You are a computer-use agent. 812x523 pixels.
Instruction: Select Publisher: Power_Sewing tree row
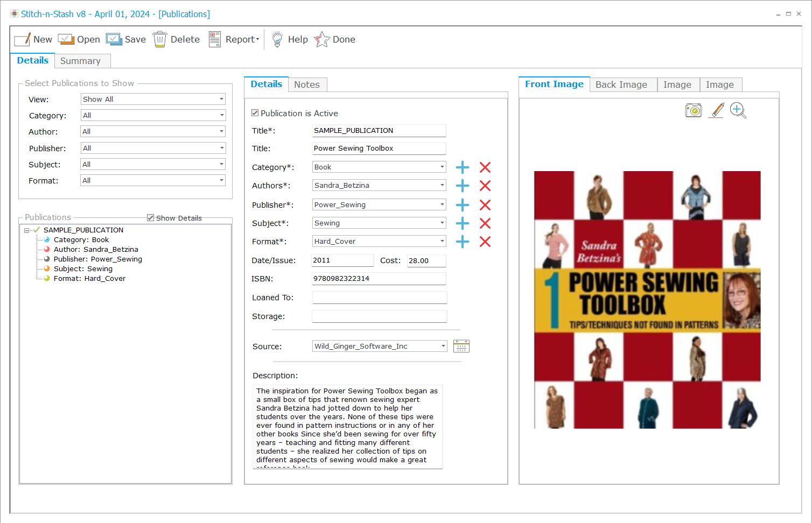tap(98, 259)
